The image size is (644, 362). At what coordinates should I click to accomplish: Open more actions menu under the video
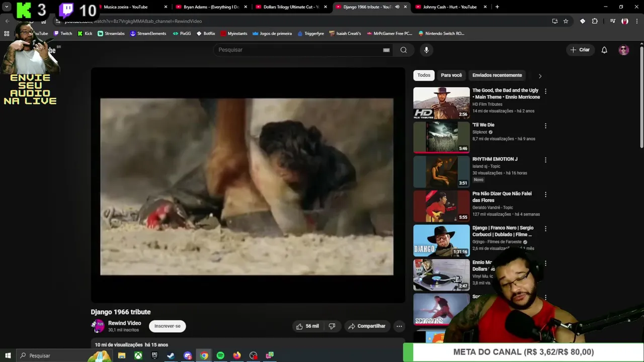[399, 326]
